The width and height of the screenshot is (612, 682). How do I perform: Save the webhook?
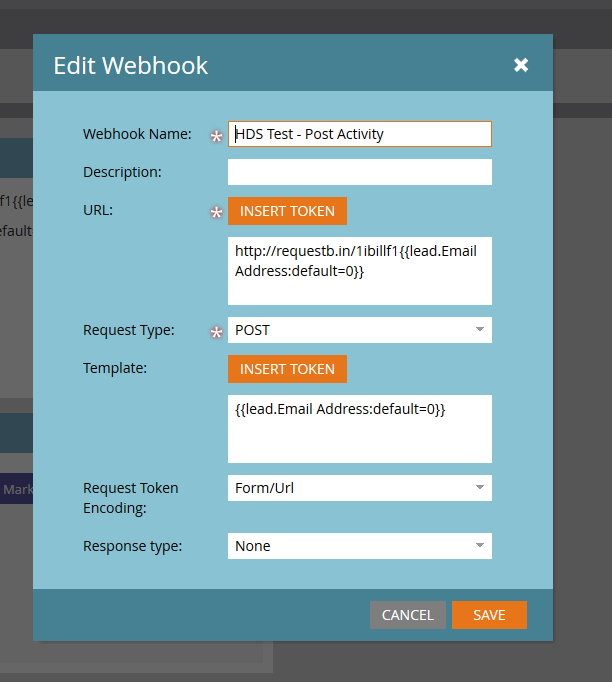tap(489, 615)
